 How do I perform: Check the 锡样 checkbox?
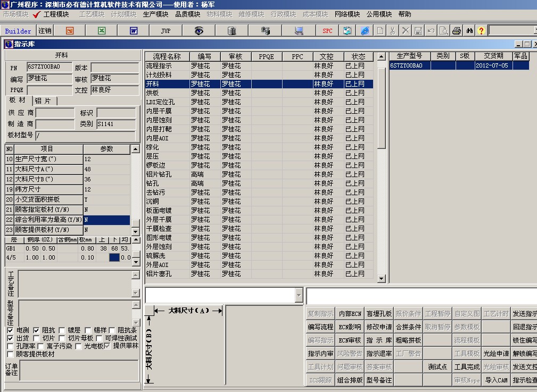coord(88,330)
